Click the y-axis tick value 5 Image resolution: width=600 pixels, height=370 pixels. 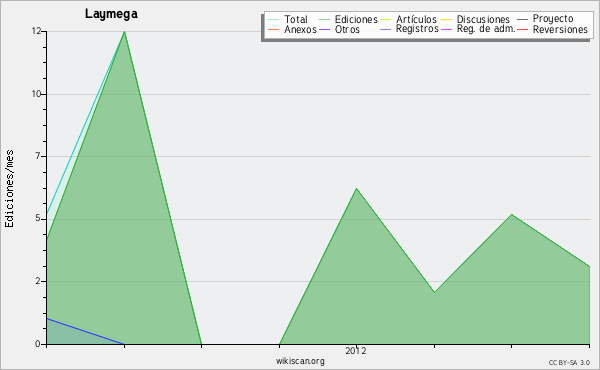click(x=38, y=219)
